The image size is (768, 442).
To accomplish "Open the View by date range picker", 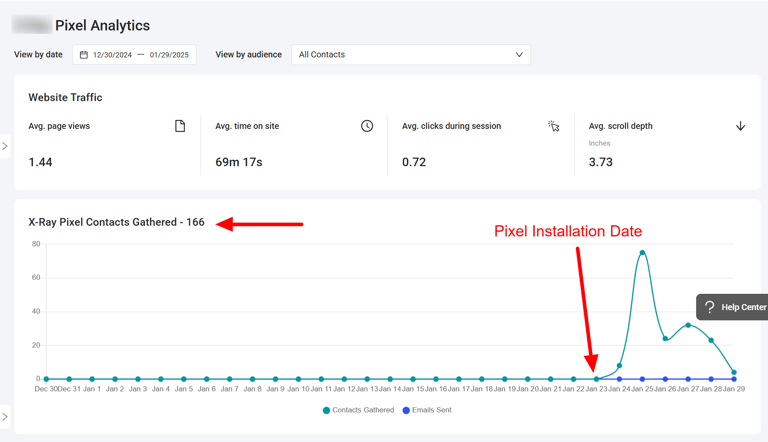I will point(134,54).
